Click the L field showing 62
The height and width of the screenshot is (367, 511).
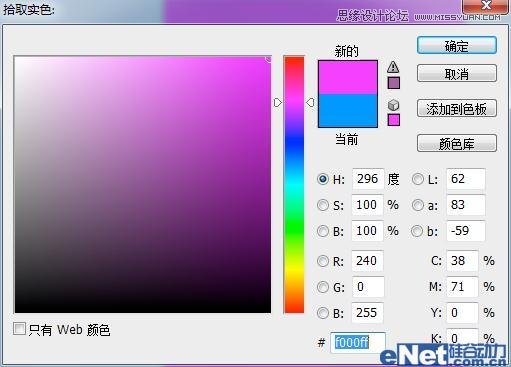click(465, 179)
